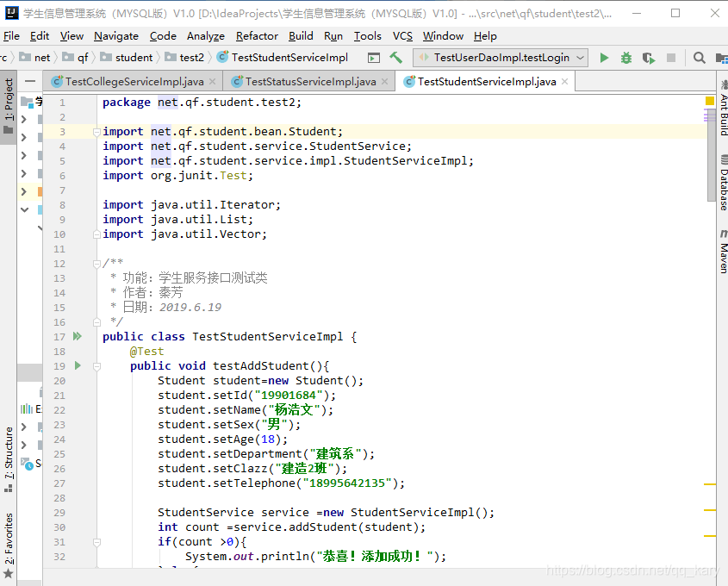Toggle the 2: Favorites tool window
This screenshot has height=586, width=728.
(9, 545)
